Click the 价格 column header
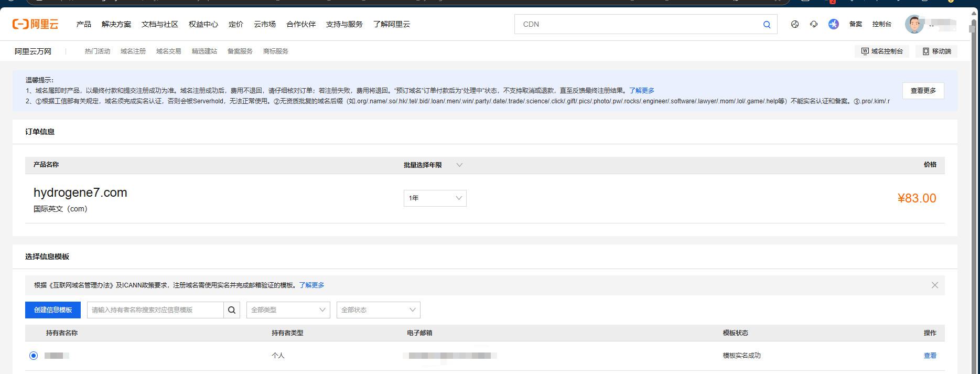980x374 pixels. (x=930, y=165)
